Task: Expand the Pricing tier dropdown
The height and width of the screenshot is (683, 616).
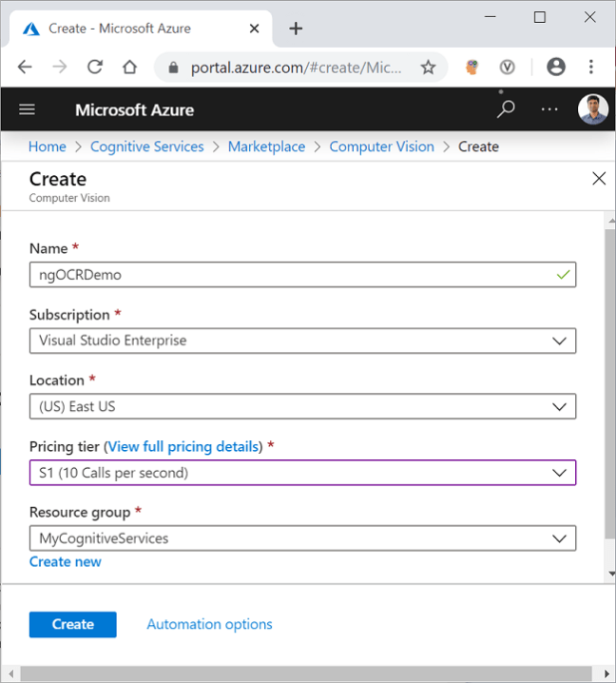Action: 302,473
